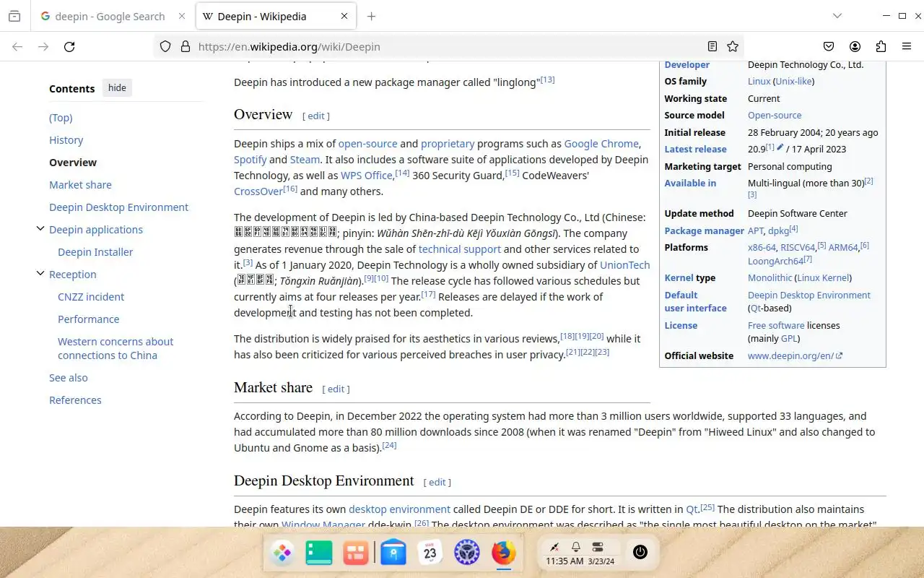Click the network disconnected tray icon
The width and height of the screenshot is (924, 578).
pyautogui.click(x=554, y=547)
